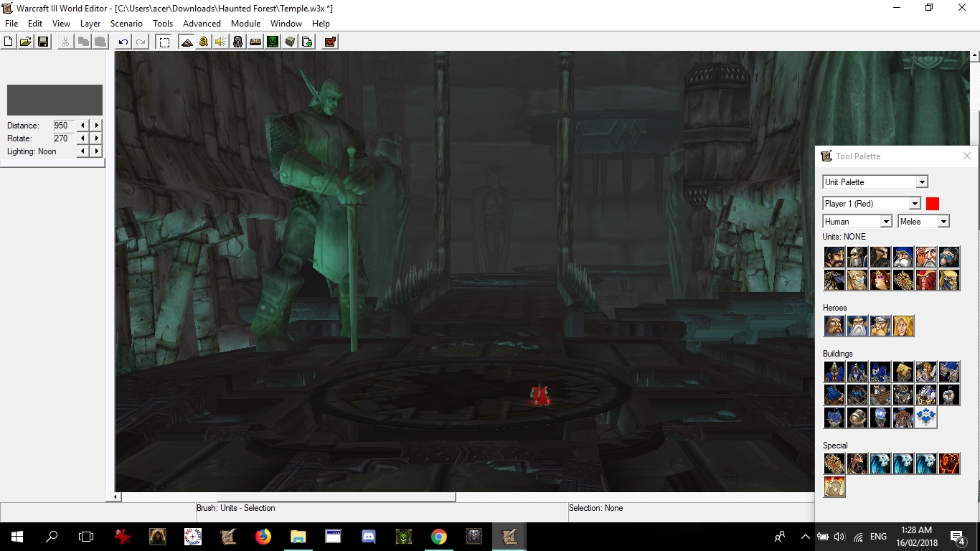Open the Scenario menu
The height and width of the screenshot is (551, 980).
click(x=126, y=24)
